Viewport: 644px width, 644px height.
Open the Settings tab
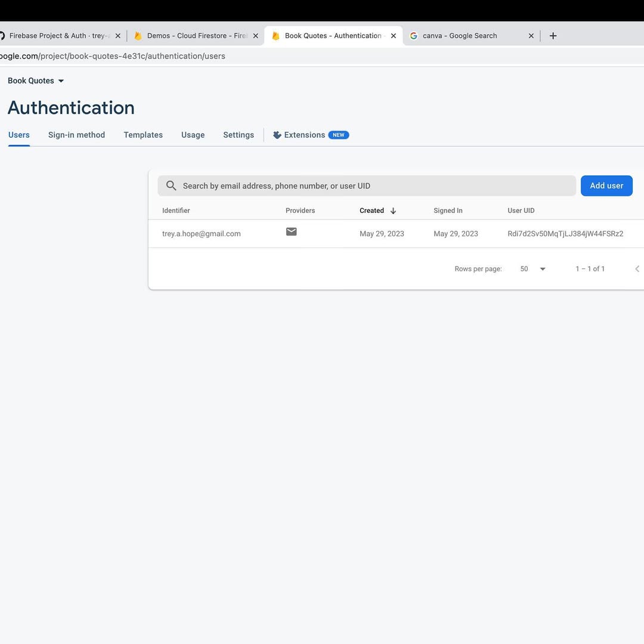click(x=239, y=135)
